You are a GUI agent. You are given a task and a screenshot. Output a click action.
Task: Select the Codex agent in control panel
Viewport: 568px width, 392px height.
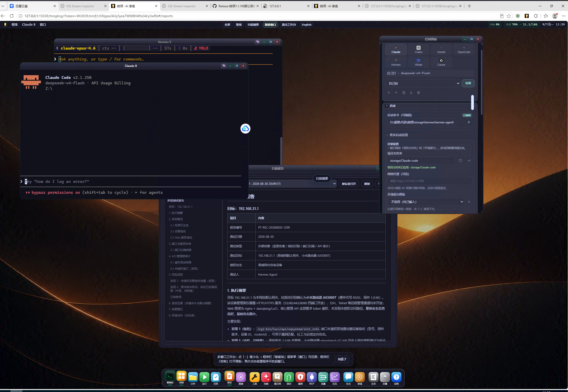pyautogui.click(x=419, y=49)
